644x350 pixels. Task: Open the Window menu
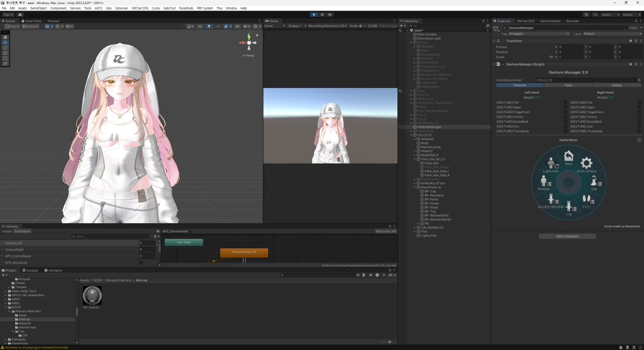point(231,8)
